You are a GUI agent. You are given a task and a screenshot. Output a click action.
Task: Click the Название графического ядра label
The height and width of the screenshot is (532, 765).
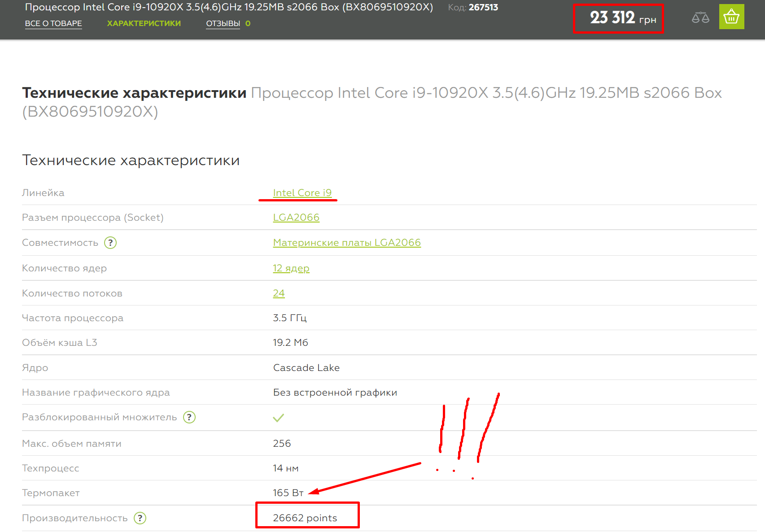[96, 392]
